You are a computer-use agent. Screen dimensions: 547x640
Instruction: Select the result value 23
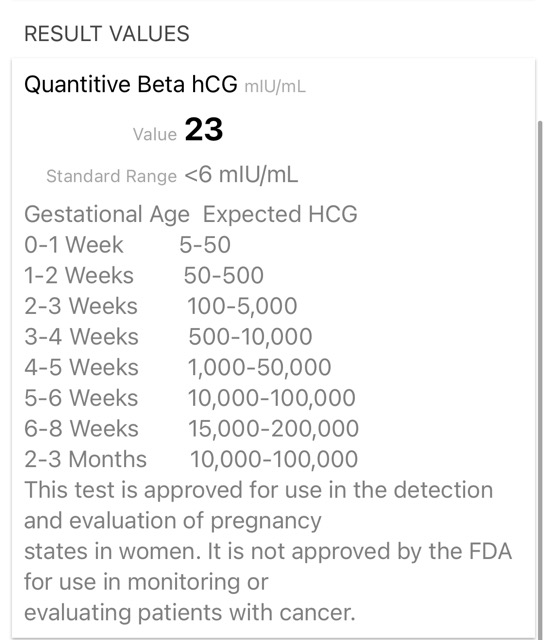tap(204, 129)
